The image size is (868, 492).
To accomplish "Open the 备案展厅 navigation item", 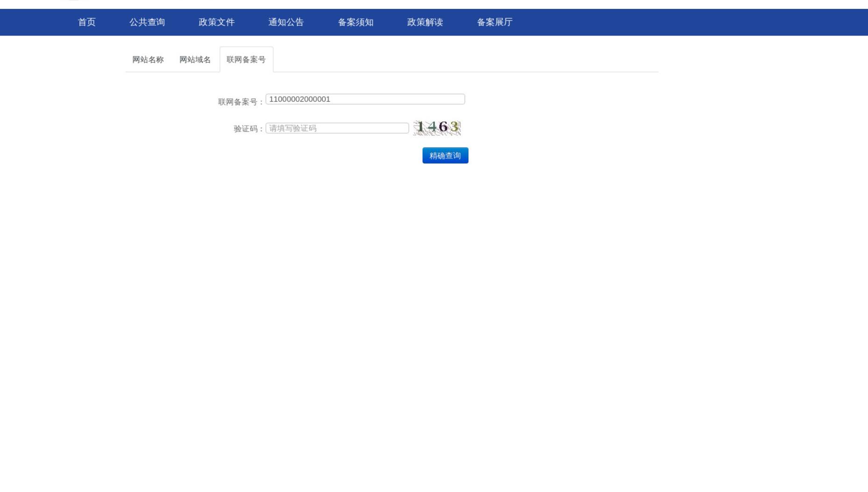I will pyautogui.click(x=495, y=22).
